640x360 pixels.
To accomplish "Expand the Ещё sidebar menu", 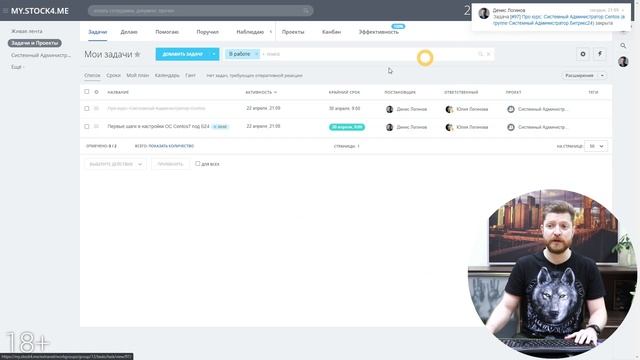I will pos(18,67).
